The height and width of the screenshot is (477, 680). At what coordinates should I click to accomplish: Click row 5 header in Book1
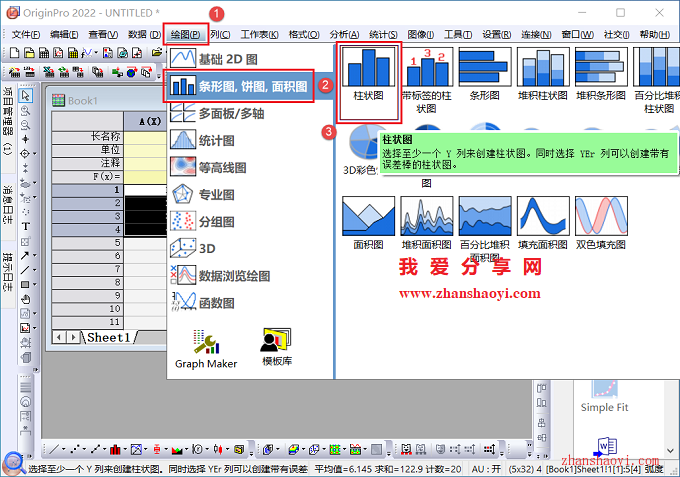pos(88,243)
